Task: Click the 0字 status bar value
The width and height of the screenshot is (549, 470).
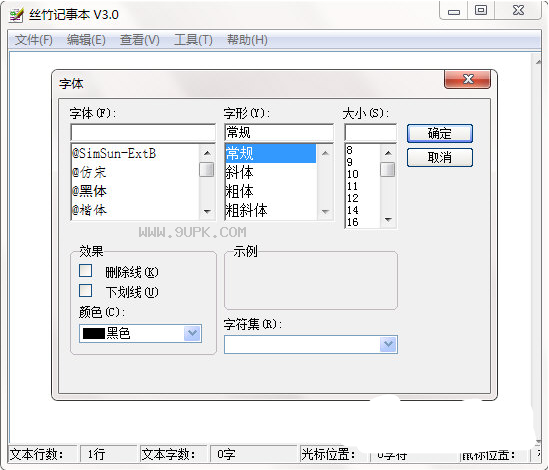Action: click(x=226, y=454)
